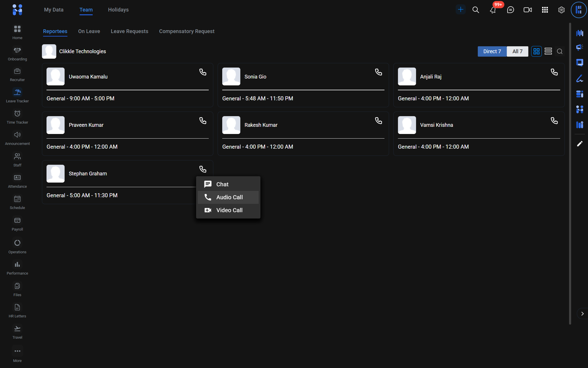The width and height of the screenshot is (588, 368).
Task: Open the Leave Tracker sidebar icon
Action: click(x=17, y=95)
